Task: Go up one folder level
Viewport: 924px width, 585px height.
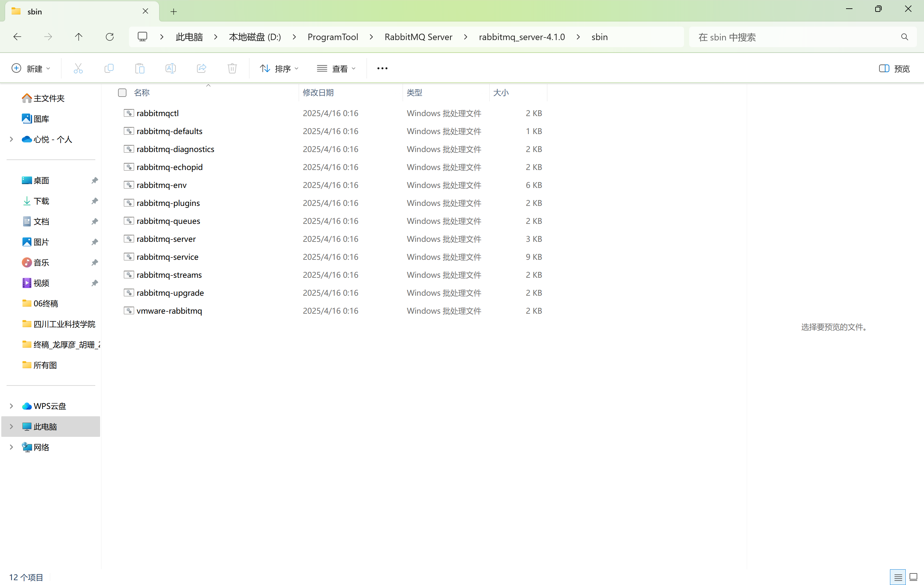Action: (79, 37)
